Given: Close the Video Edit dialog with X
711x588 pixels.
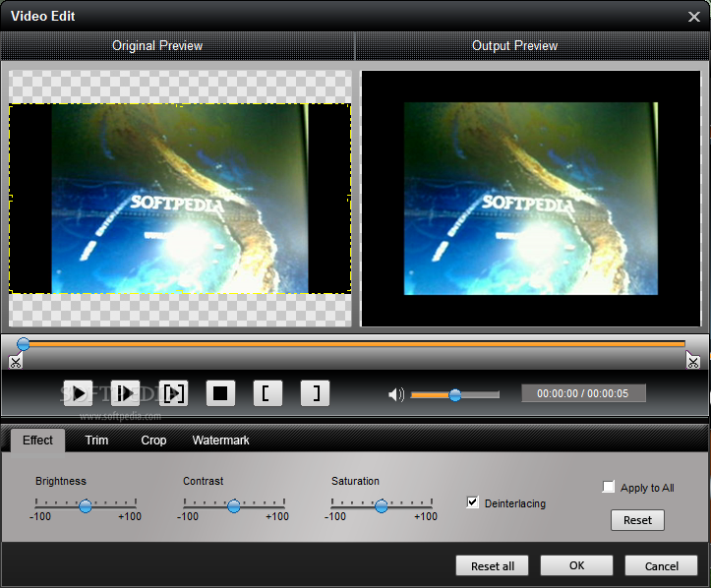Looking at the screenshot, I should click(693, 17).
